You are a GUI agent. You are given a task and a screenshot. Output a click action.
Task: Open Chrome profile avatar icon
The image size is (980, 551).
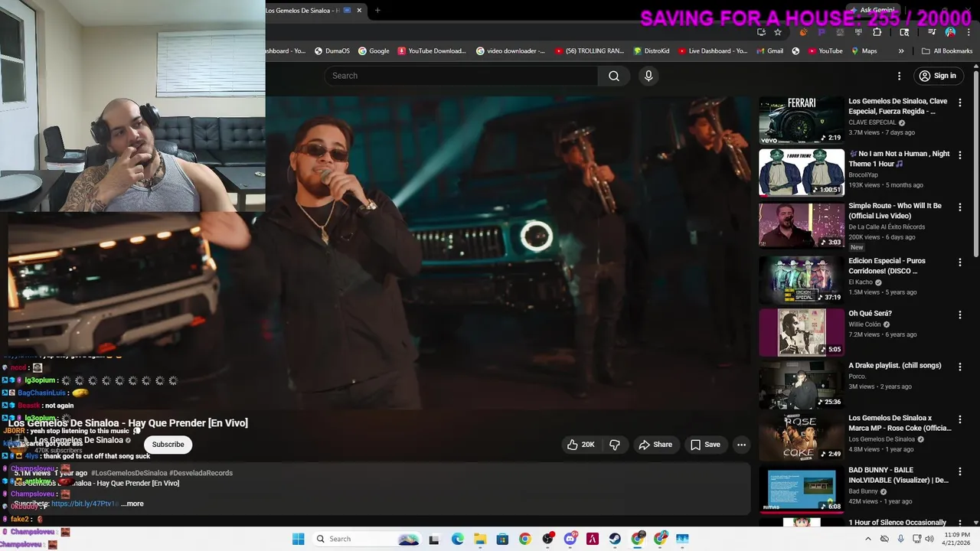[950, 32]
